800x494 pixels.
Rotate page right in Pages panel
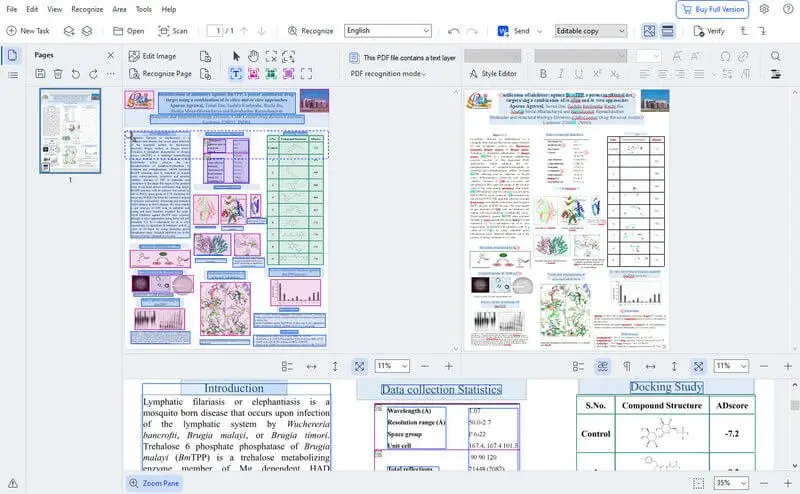[x=93, y=74]
